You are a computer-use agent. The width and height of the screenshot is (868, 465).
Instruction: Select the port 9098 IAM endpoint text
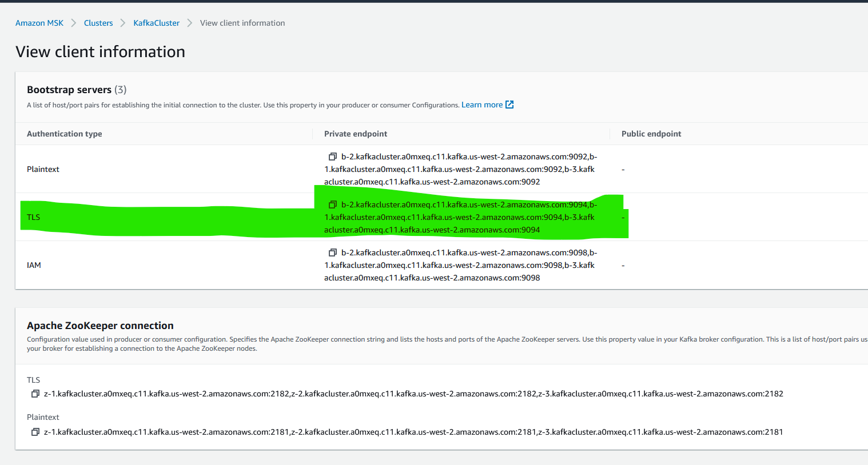[x=461, y=265]
